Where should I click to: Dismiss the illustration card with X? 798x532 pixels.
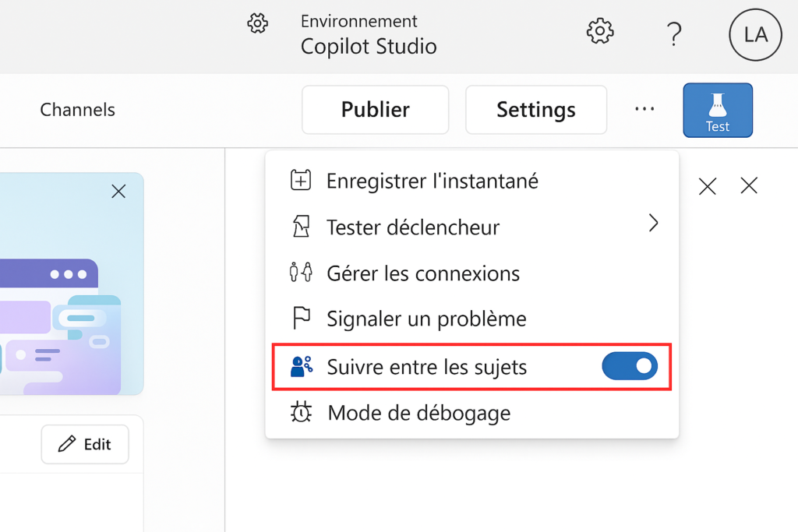[118, 191]
